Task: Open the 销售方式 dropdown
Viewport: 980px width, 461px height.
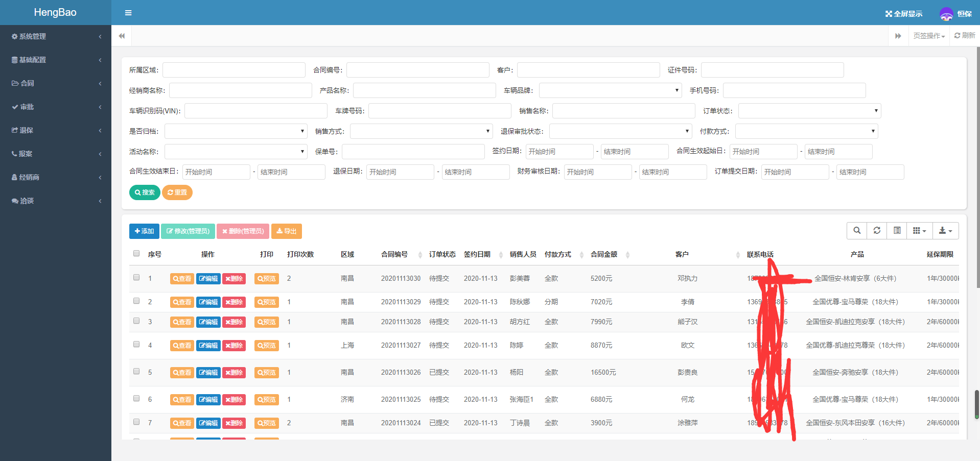Action: [x=422, y=131]
